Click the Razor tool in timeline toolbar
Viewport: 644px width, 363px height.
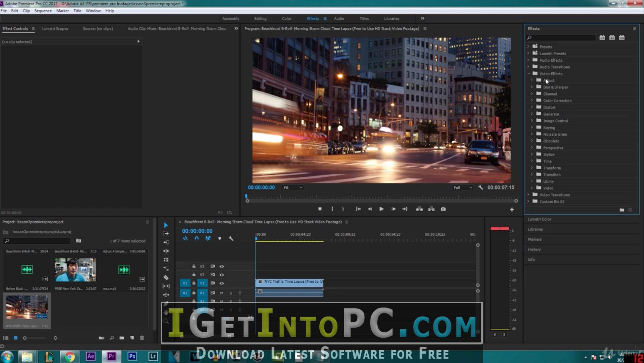(x=165, y=277)
